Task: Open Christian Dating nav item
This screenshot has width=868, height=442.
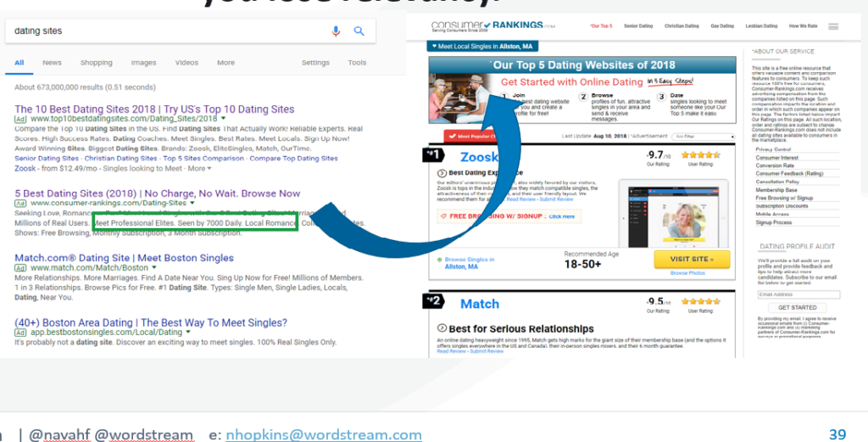Action: pos(682,26)
